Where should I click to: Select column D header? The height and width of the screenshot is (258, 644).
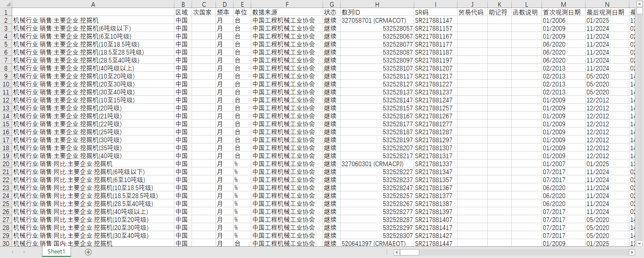click(x=224, y=4)
